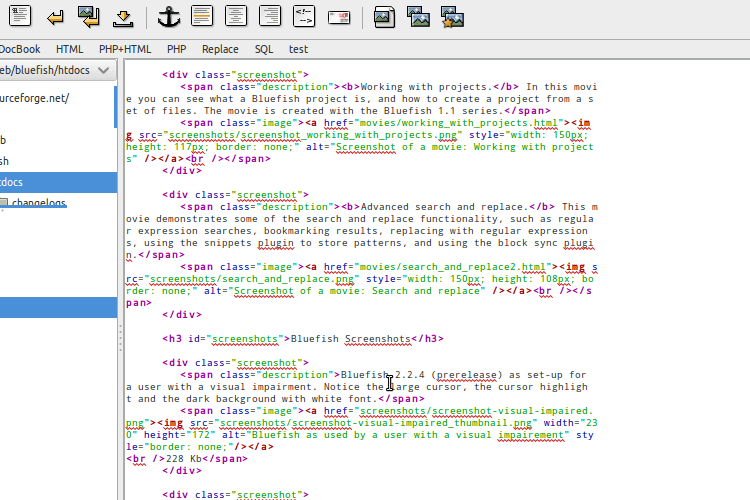Image resolution: width=750 pixels, height=500 pixels.
Task: Click the Insert thumbnail icon
Action: [x=418, y=15]
